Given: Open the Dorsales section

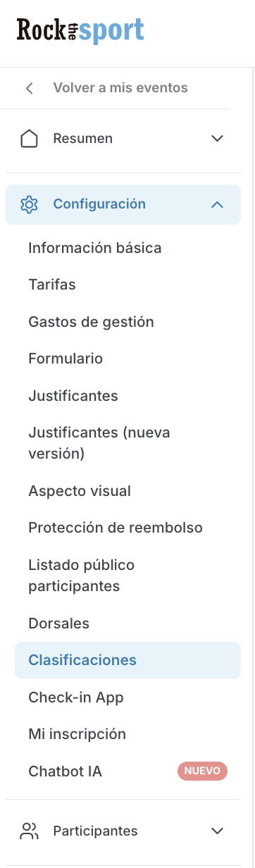Looking at the screenshot, I should pyautogui.click(x=58, y=624).
